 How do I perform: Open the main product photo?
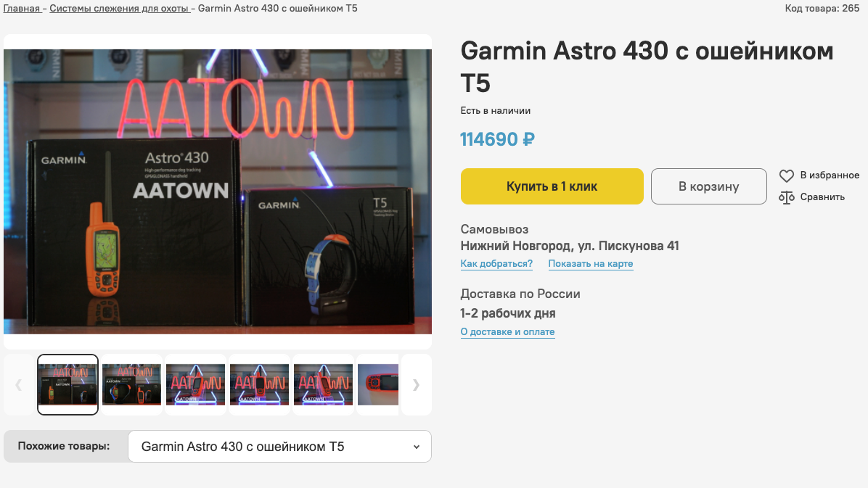[x=218, y=191]
